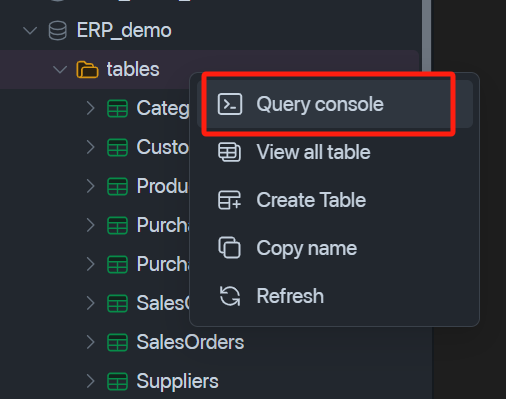The width and height of the screenshot is (506, 399).
Task: Click the tables folder icon
Action: pos(87,69)
